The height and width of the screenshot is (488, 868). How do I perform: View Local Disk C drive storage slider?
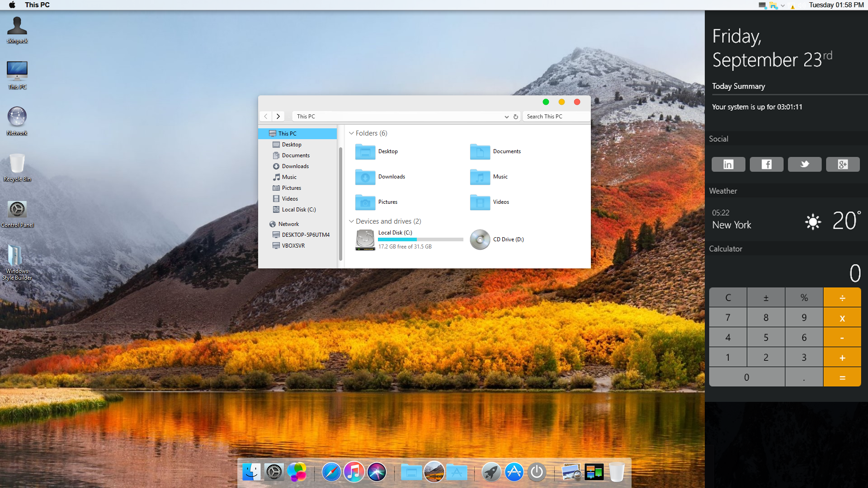[420, 239]
